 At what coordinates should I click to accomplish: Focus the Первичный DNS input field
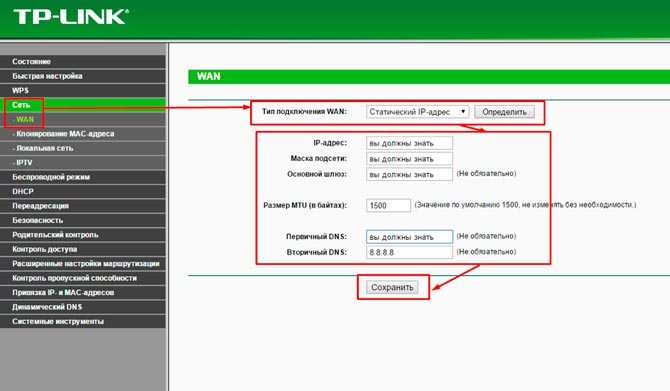[409, 237]
